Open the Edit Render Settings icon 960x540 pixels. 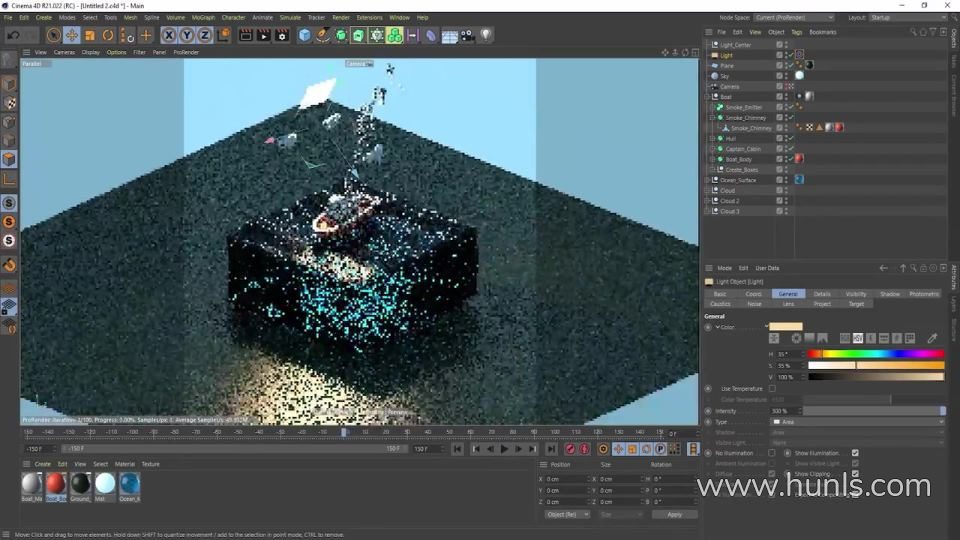282,35
